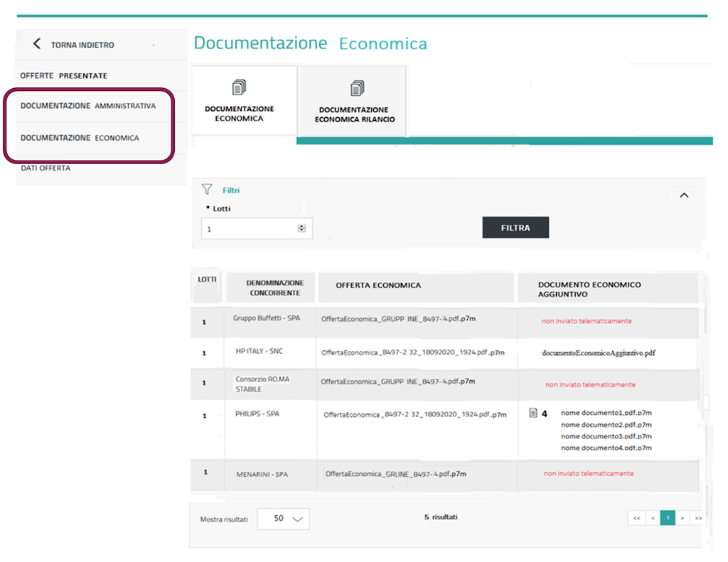Open Documentazione Amministrativa in the sidebar
This screenshot has width=728, height=562.
click(88, 106)
